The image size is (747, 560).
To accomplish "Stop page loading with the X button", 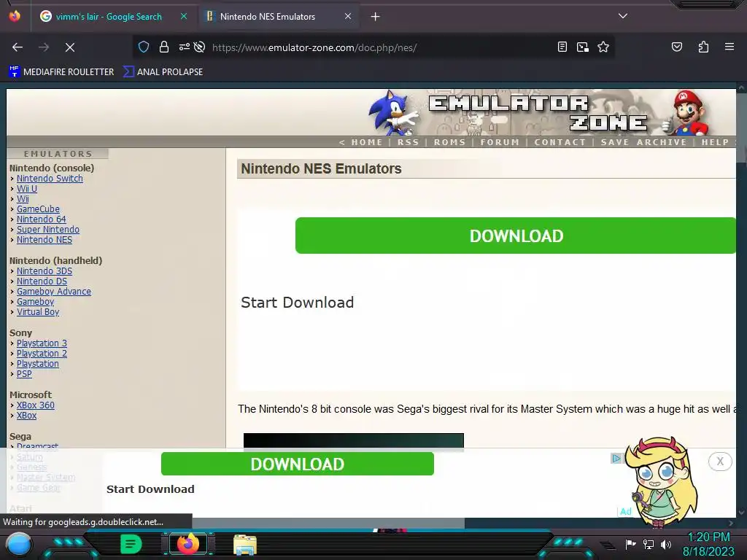I will click(x=70, y=47).
